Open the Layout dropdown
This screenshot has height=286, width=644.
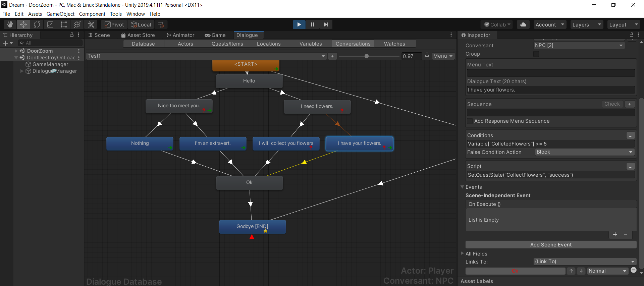(x=624, y=24)
